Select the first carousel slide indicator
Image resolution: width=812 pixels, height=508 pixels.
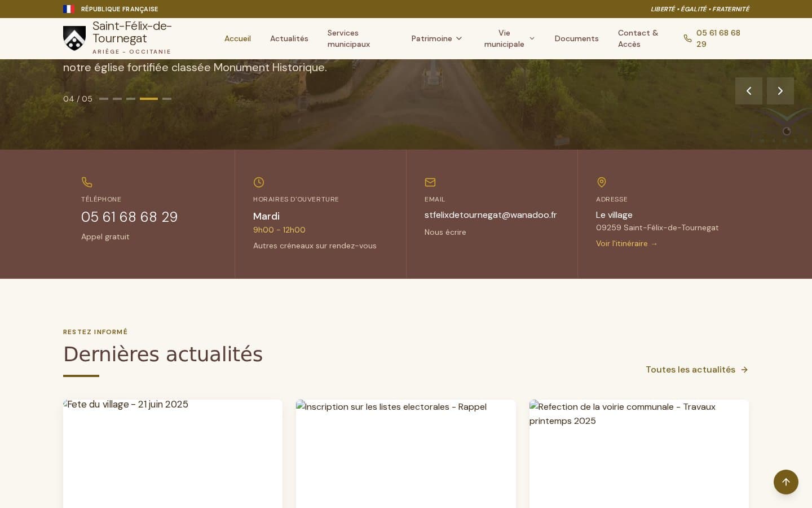(104, 99)
